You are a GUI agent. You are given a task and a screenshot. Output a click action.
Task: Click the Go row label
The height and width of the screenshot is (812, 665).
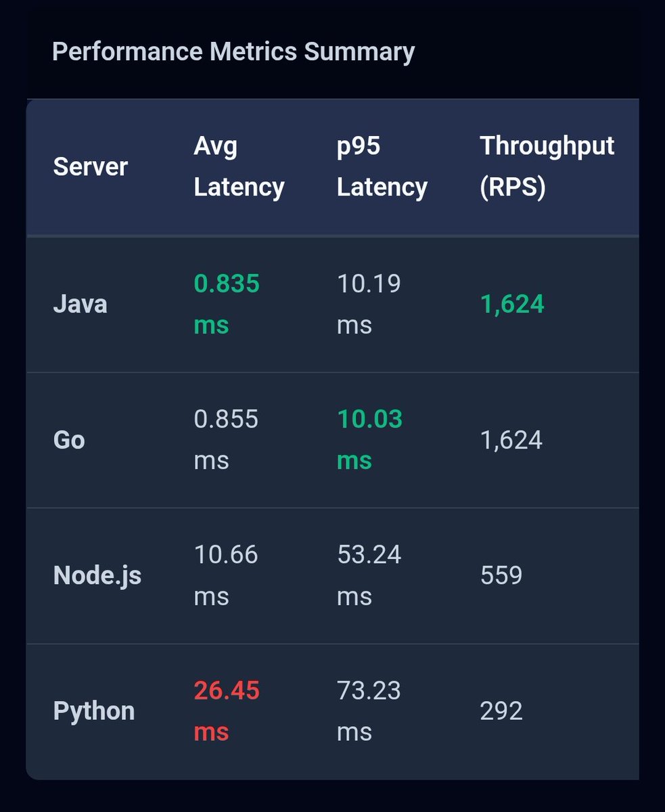tap(69, 440)
